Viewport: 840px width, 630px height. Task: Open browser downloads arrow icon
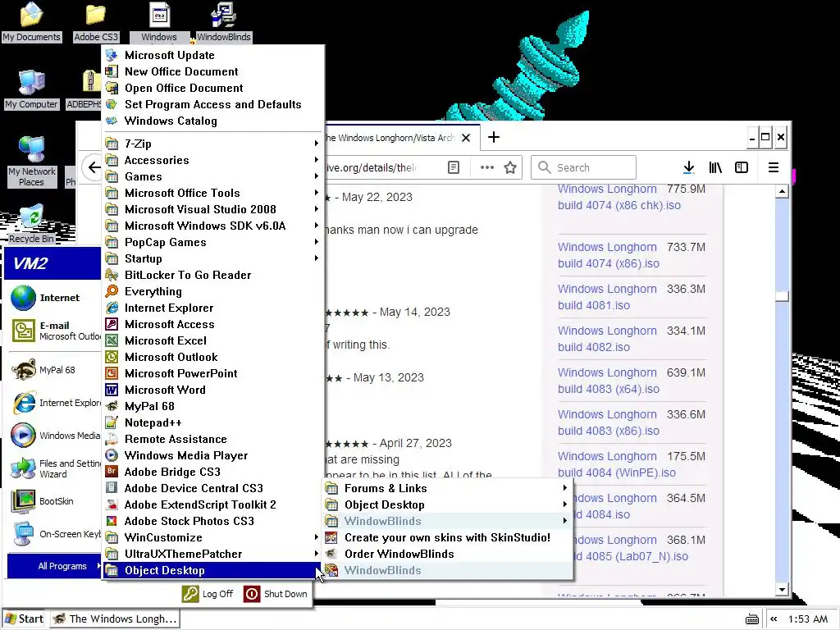[x=689, y=167]
